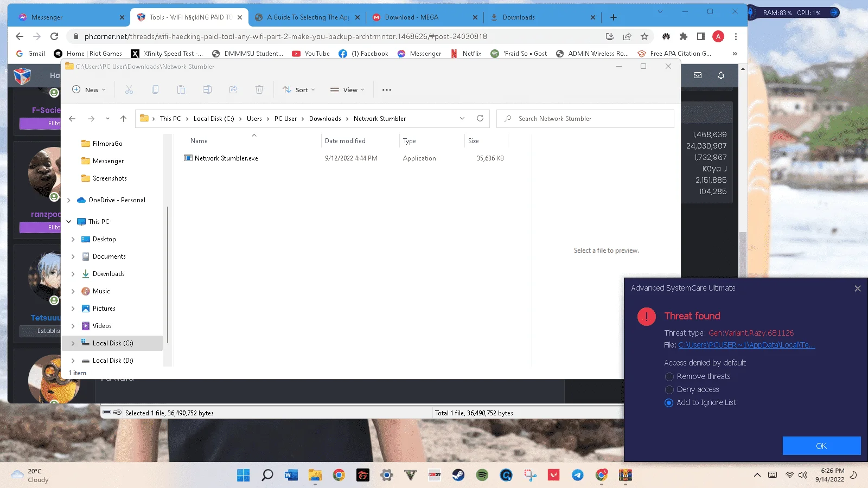
Task: Expand Desktop tree node
Action: 73,239
